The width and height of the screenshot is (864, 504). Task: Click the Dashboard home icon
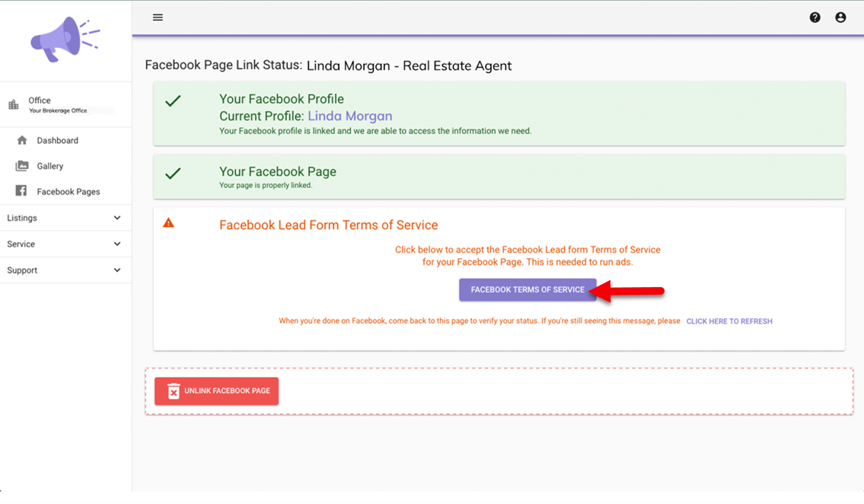tap(22, 141)
